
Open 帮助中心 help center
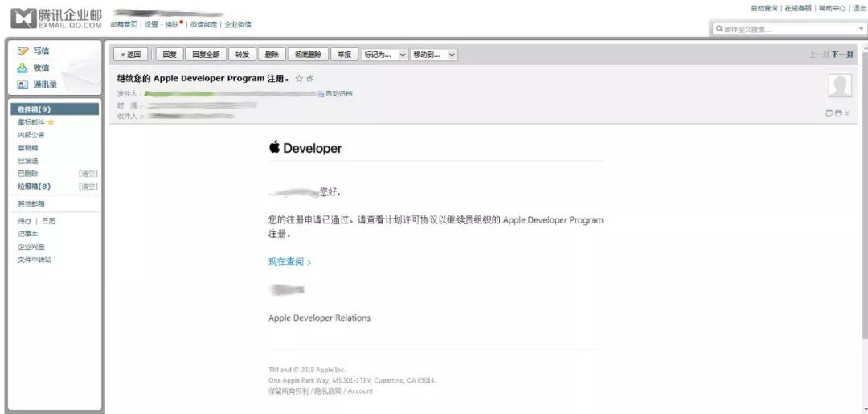[832, 8]
